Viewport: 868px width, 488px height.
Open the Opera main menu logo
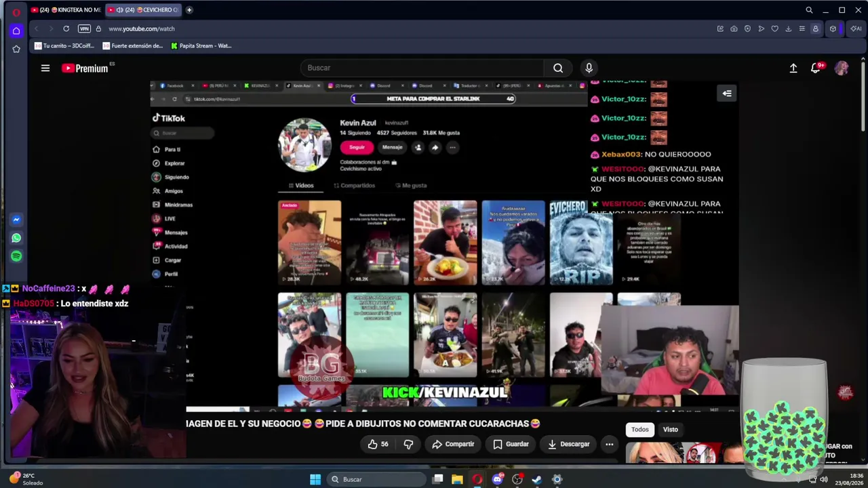click(x=16, y=12)
